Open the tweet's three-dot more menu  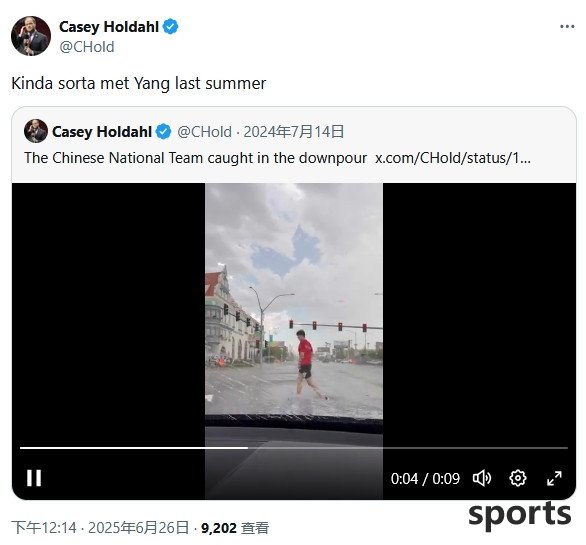[x=567, y=27]
